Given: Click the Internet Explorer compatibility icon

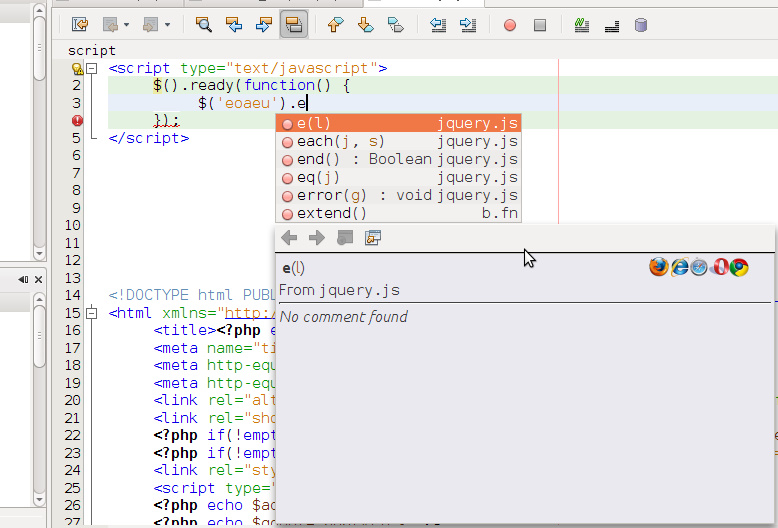Looking at the screenshot, I should pos(679,267).
